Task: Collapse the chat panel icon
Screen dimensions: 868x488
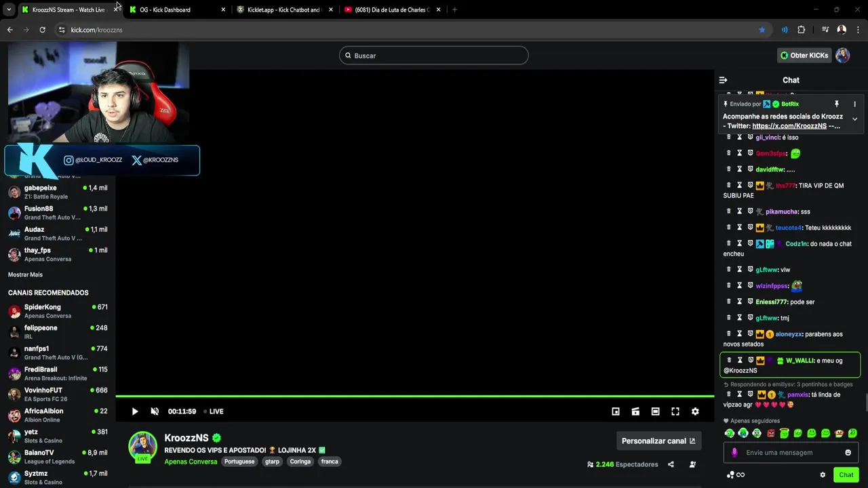Action: (x=723, y=80)
